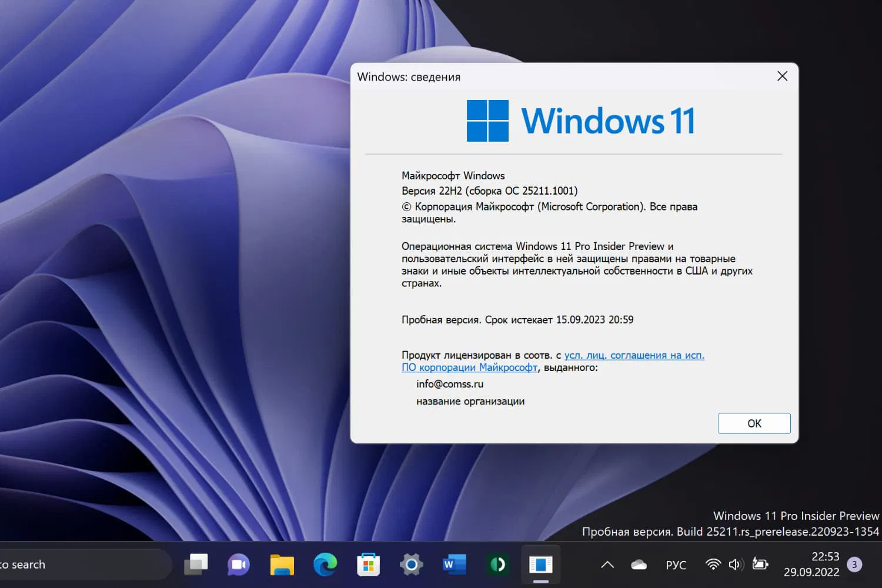Open the dark green app icon beside Word

click(497, 564)
